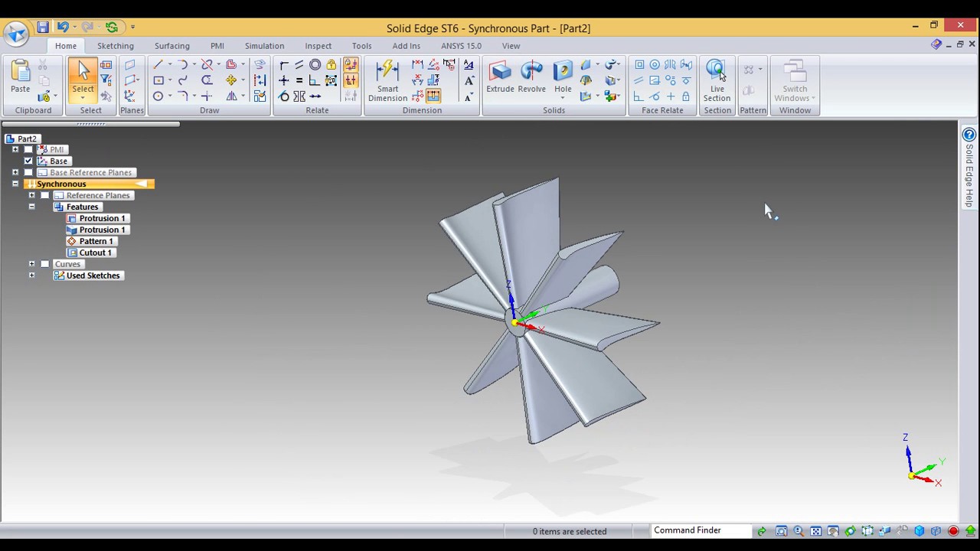Viewport: 980px width, 551px height.
Task: Click the Face Relate lock icon
Action: pyautogui.click(x=686, y=96)
